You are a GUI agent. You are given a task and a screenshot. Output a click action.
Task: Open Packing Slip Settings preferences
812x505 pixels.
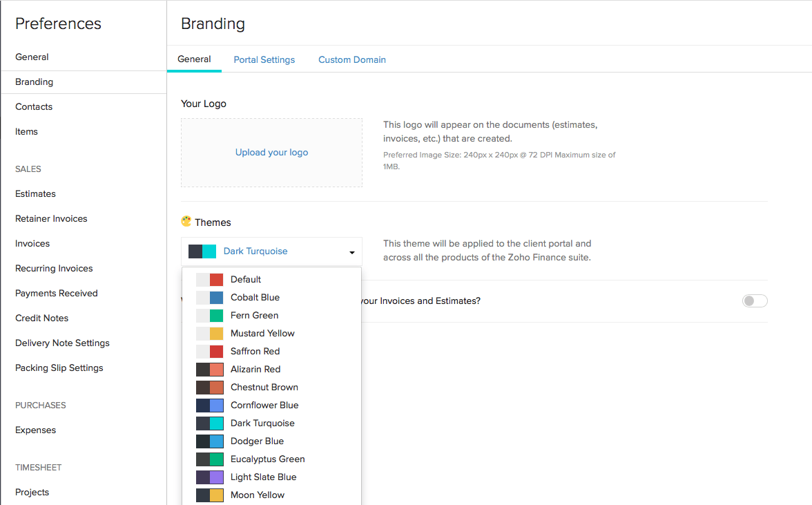59,368
